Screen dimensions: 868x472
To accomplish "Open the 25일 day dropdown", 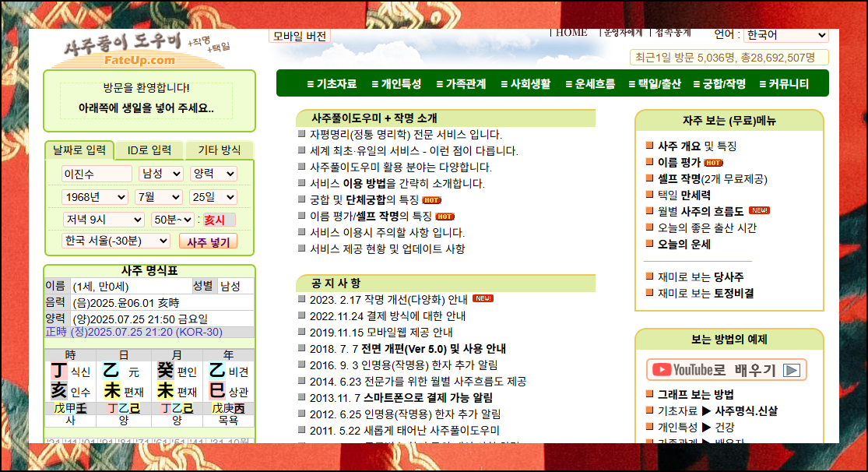I will pos(213,197).
